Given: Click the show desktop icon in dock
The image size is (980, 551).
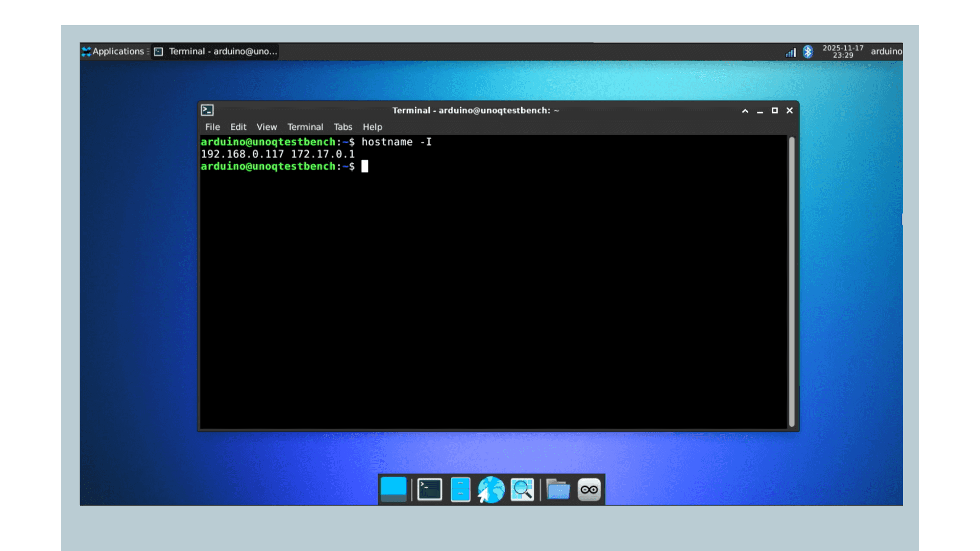Looking at the screenshot, I should 394,489.
